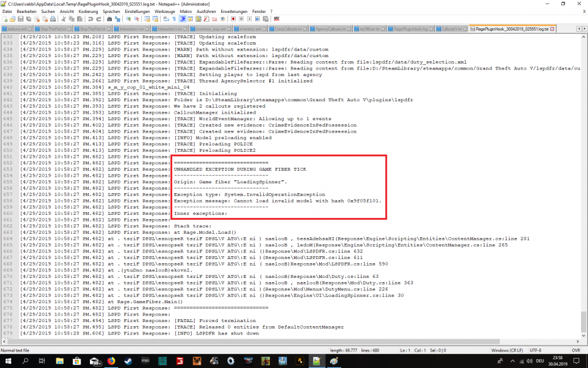Click the editor's vertical scrollbar down arrow
Screen dimensions: 588x368
(583, 336)
